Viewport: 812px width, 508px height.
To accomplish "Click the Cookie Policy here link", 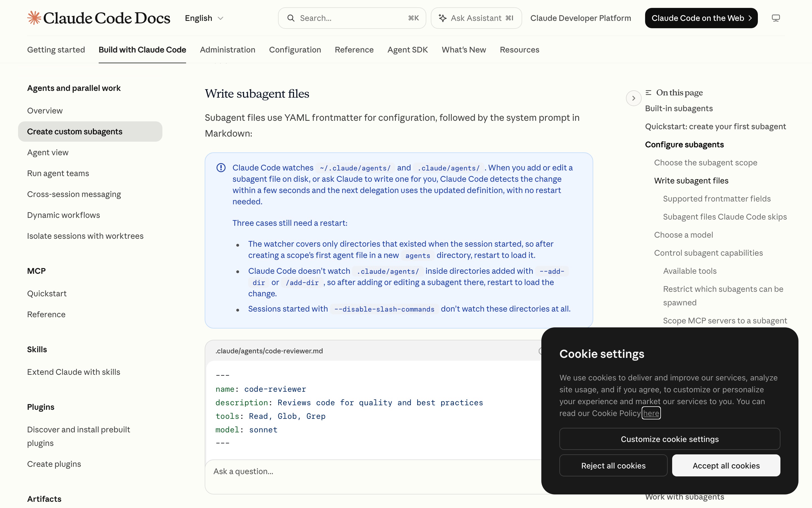I will pos(651,413).
